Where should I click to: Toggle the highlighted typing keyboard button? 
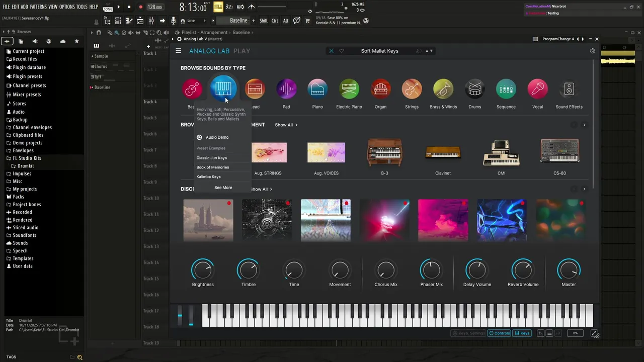tap(218, 7)
